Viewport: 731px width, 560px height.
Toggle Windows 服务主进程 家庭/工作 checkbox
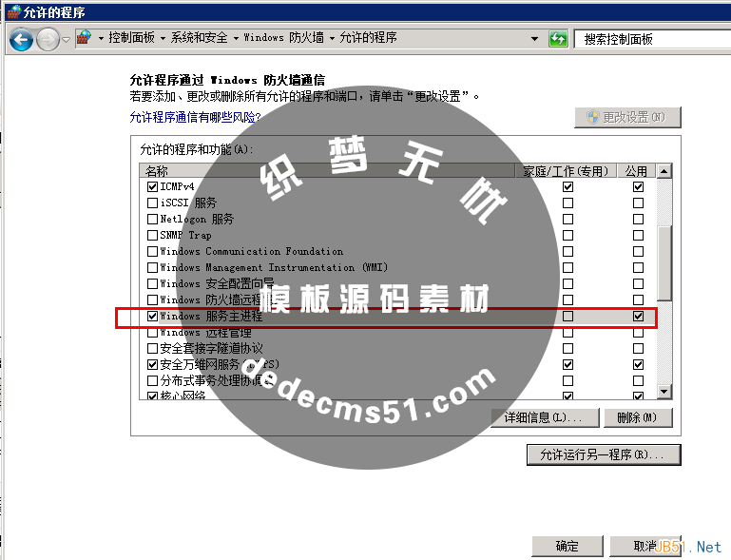pos(567,317)
